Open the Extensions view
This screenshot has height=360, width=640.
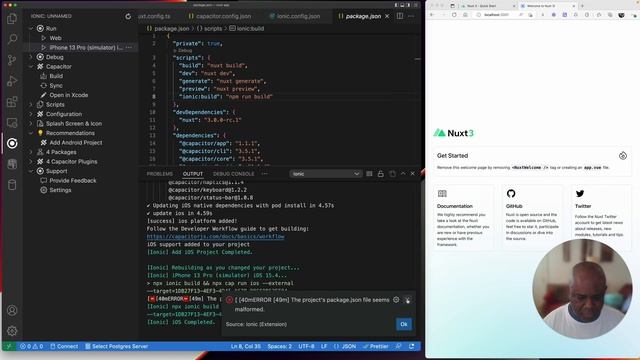tap(12, 102)
